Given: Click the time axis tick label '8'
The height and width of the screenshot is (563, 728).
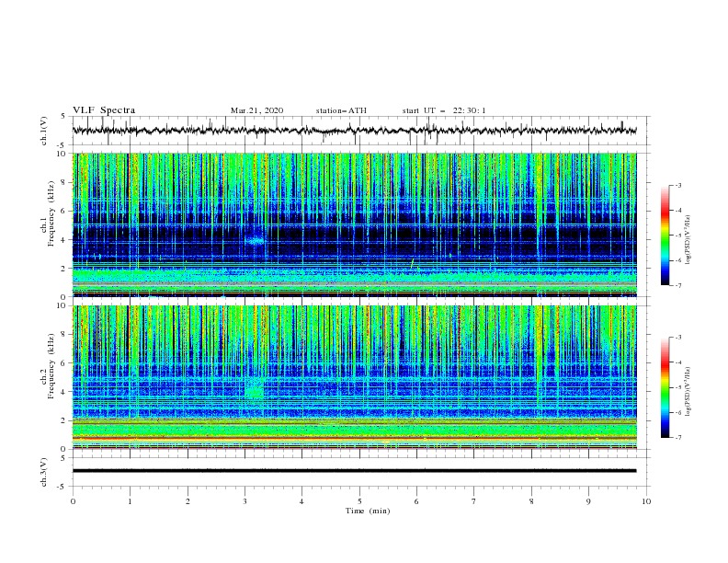Looking at the screenshot, I should pyautogui.click(x=531, y=501).
